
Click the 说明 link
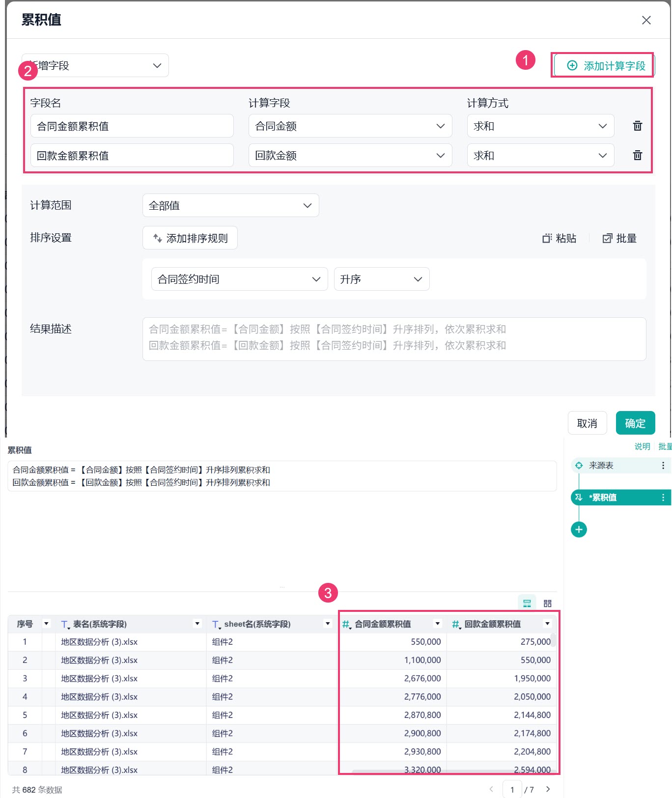[x=642, y=446]
